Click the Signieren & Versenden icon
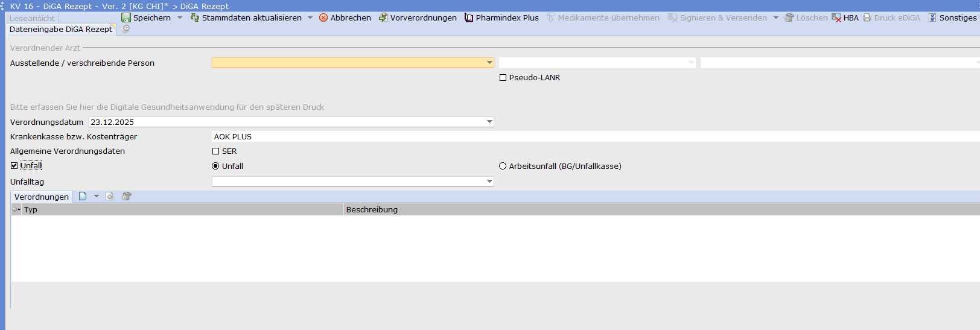This screenshot has width=980, height=330. click(673, 17)
